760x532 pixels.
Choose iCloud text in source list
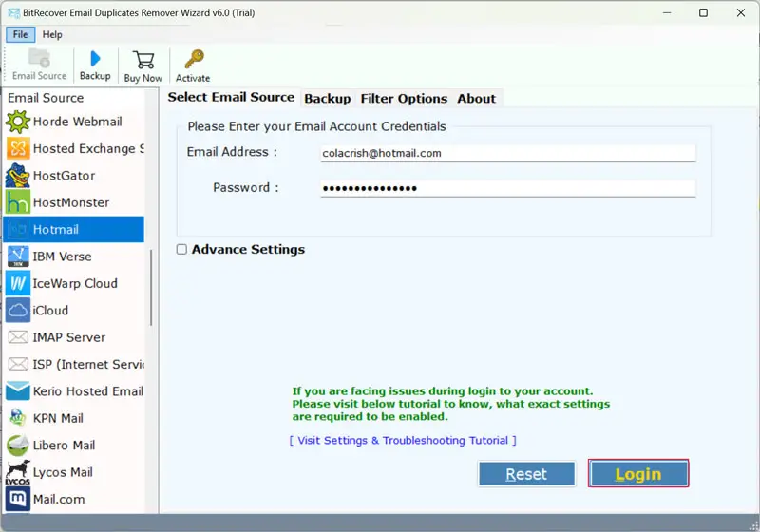[50, 310]
